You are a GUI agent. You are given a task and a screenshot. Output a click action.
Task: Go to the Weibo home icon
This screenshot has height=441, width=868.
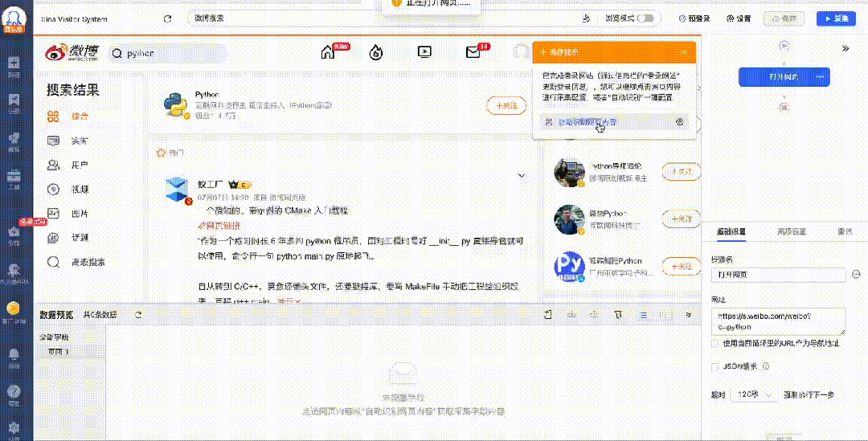point(328,52)
